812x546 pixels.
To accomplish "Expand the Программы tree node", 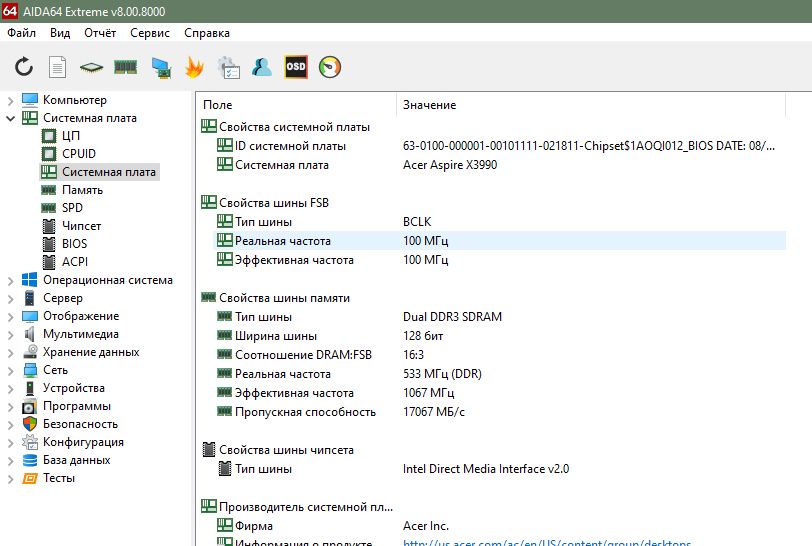I will (x=10, y=407).
